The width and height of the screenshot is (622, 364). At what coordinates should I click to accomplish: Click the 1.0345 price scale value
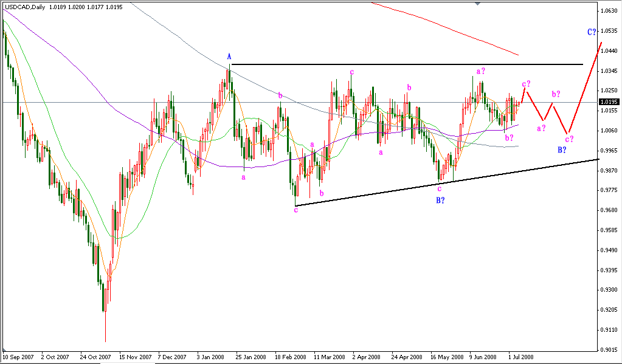[x=609, y=70]
